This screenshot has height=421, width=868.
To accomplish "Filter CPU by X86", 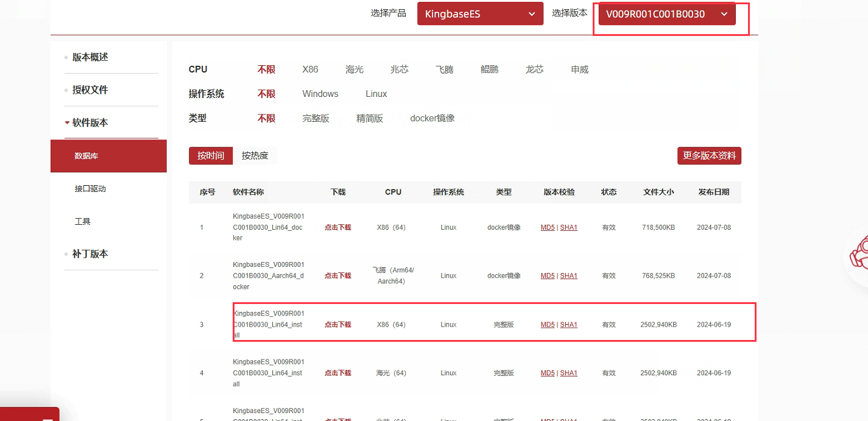I will pyautogui.click(x=310, y=69).
